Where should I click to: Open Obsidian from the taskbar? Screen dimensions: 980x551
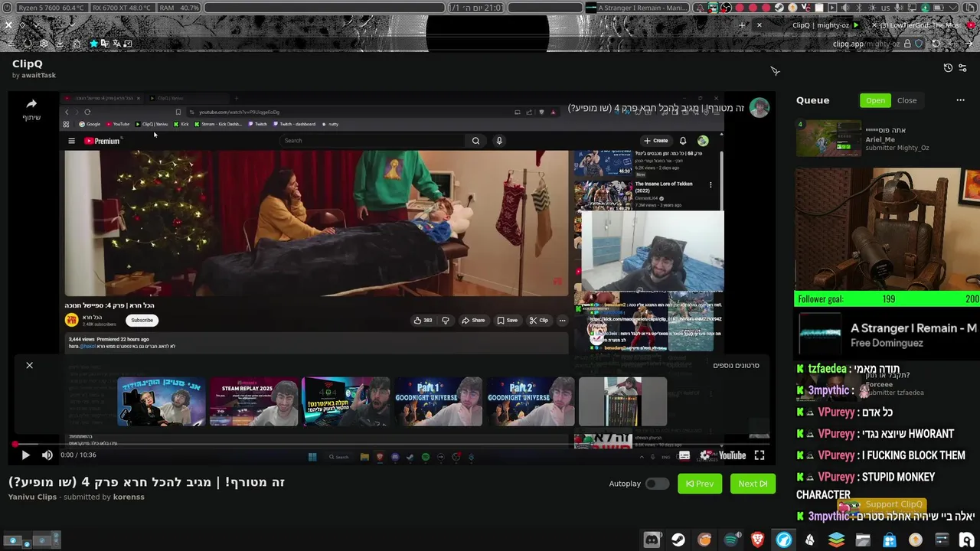[810, 540]
